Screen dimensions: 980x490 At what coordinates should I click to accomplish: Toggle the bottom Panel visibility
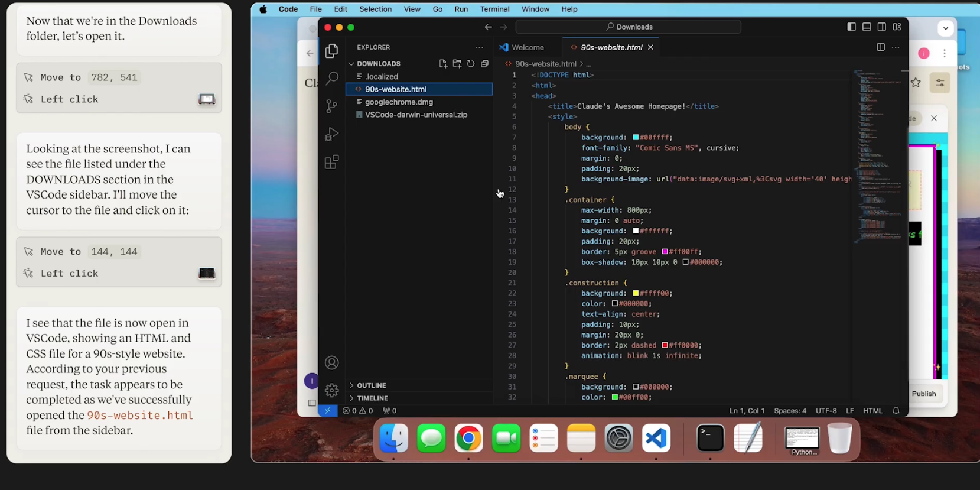pyautogui.click(x=867, y=27)
